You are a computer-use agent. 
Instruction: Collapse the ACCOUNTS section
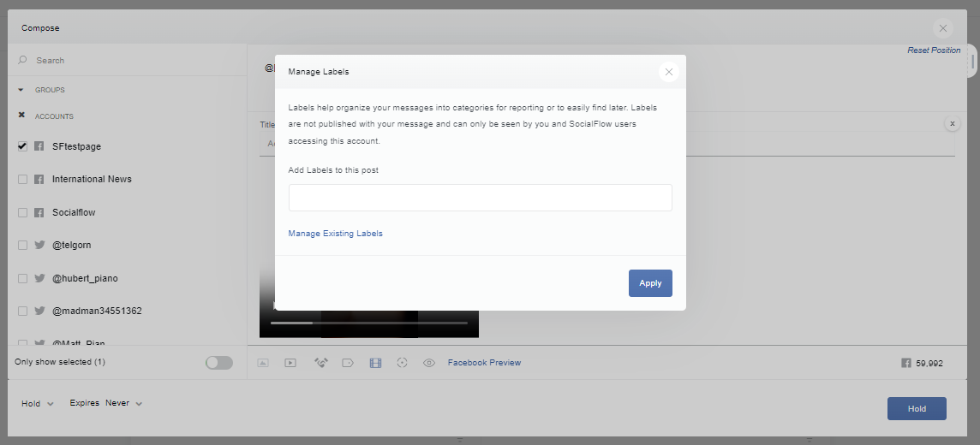click(x=21, y=116)
